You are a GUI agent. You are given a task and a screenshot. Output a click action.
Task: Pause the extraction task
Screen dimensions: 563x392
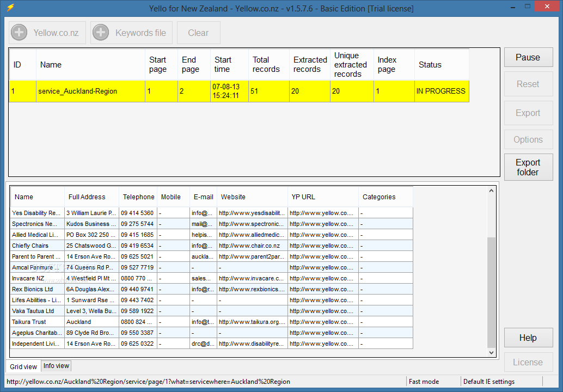click(528, 57)
